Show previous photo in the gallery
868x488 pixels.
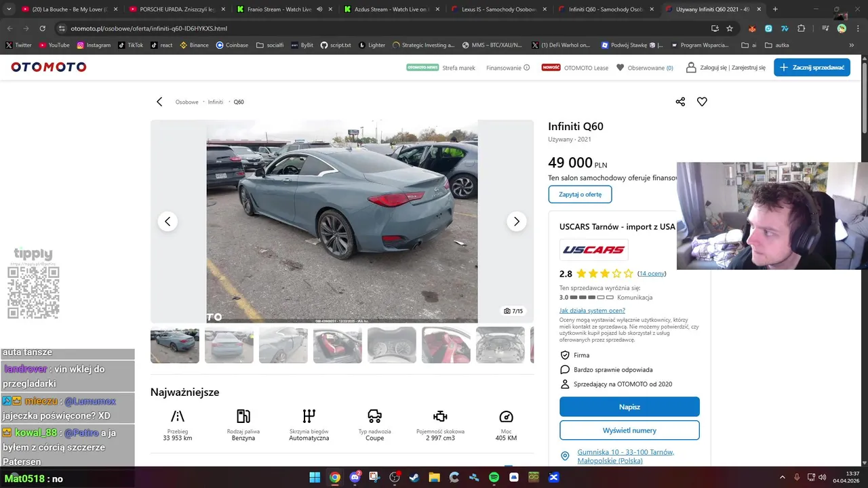pyautogui.click(x=167, y=222)
